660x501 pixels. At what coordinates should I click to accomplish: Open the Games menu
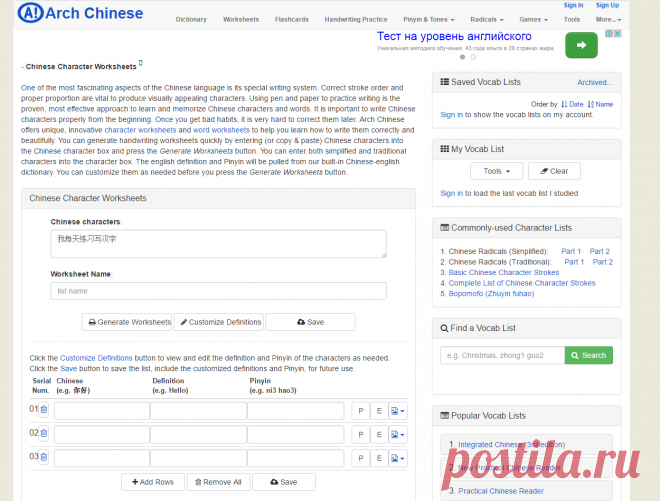[x=533, y=19]
